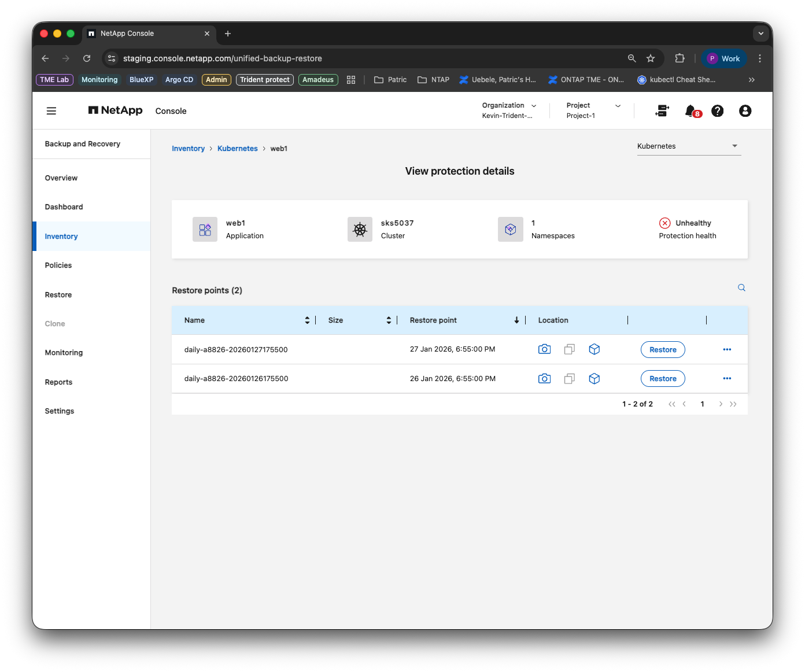Viewport: 805px width, 672px height.
Task: Expand the Organization selector dropdown
Action: coord(509,110)
